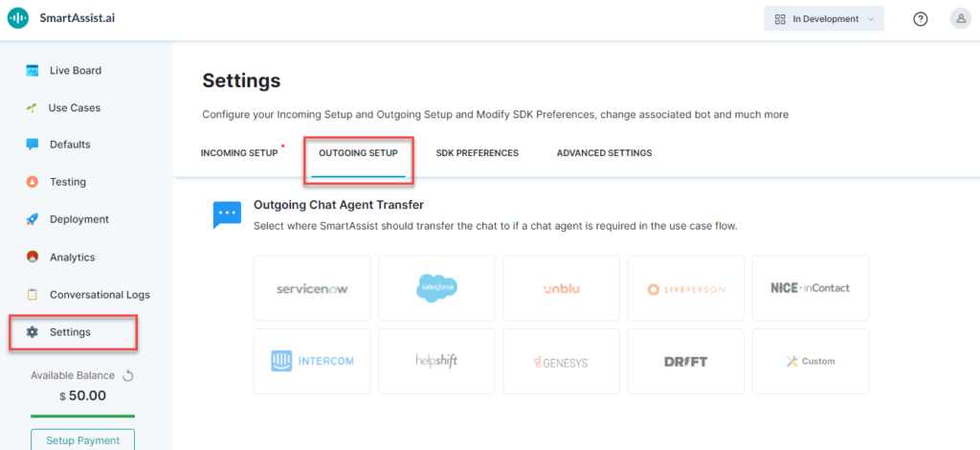
Task: Open the help question mark icon
Action: 921,19
